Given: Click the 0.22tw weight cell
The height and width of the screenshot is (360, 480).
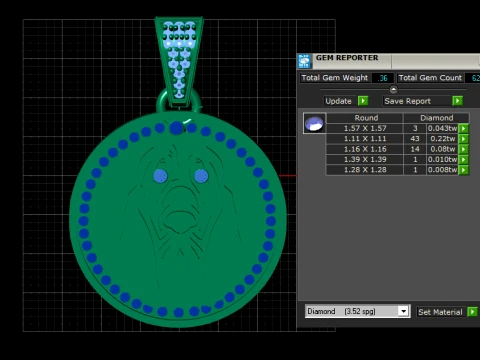Looking at the screenshot, I should click(x=442, y=139).
